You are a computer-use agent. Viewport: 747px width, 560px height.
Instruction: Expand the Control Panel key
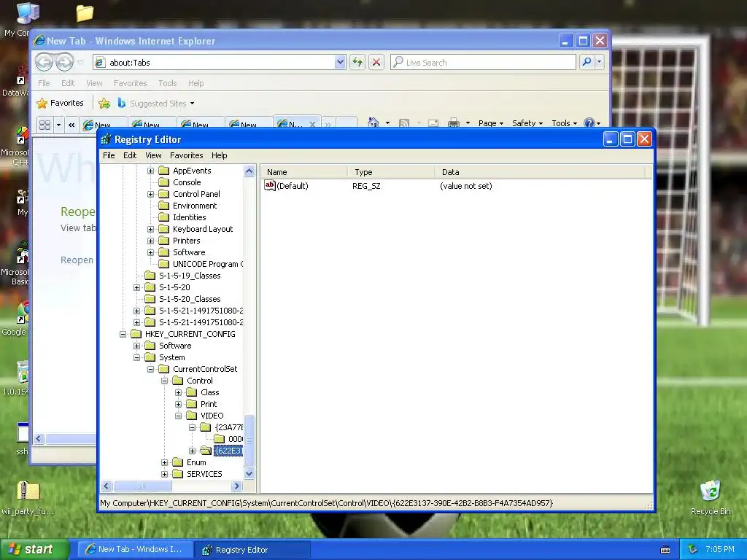150,194
